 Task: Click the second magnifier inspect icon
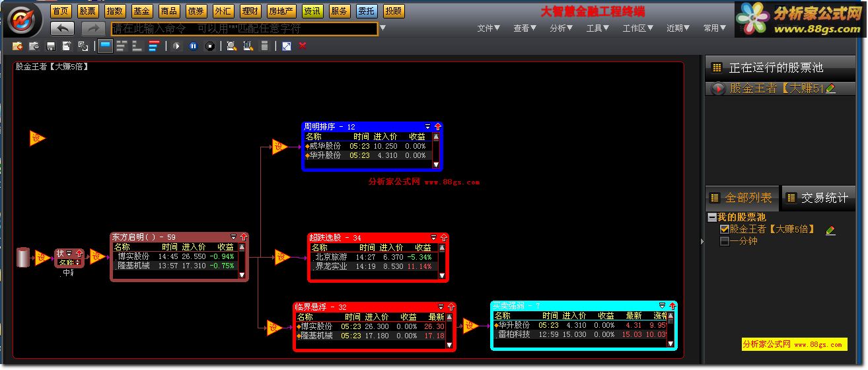click(248, 46)
